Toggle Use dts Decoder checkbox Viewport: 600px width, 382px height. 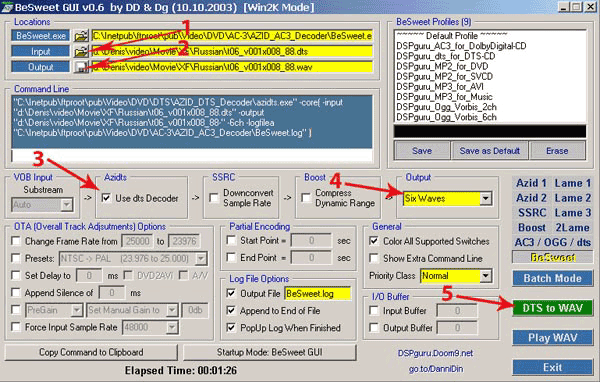(x=106, y=198)
